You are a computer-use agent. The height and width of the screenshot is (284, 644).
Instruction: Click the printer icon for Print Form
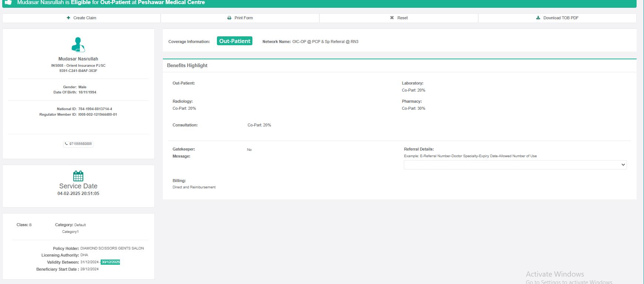tap(229, 18)
